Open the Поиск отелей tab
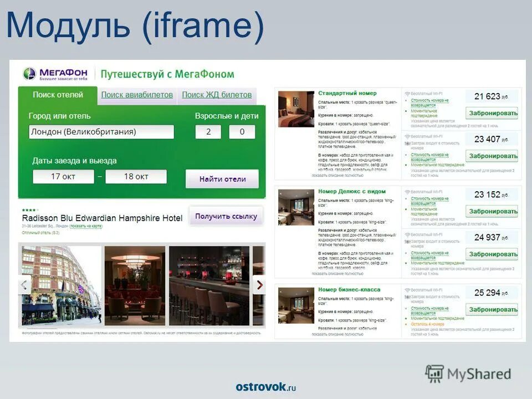Image resolution: width=532 pixels, height=399 pixels. point(58,95)
